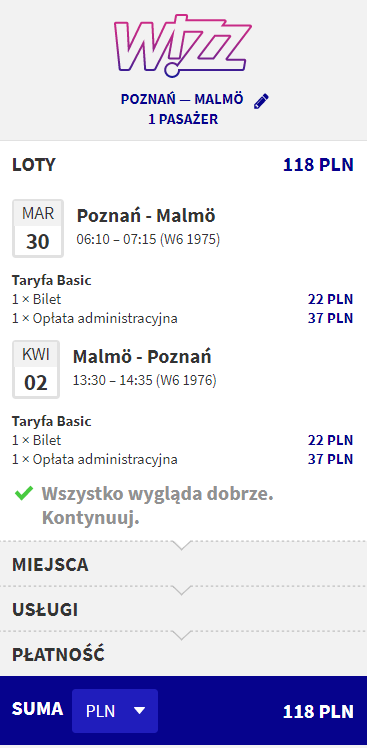The height and width of the screenshot is (748, 367).
Task: Click the MAR 30 date badge
Action: click(38, 229)
